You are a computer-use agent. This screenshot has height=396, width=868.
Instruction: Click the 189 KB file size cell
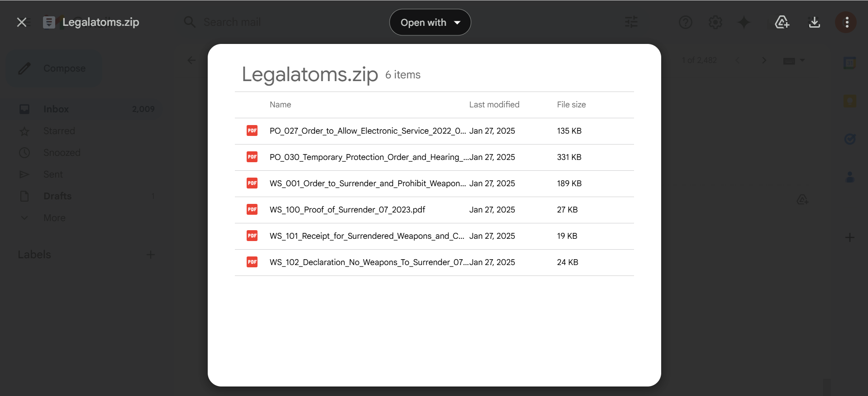[569, 184]
